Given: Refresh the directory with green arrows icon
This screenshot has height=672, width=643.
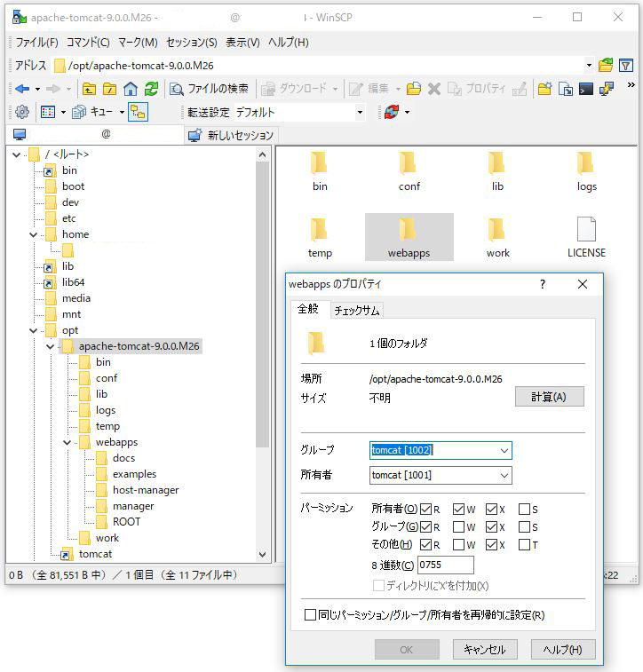Looking at the screenshot, I should (x=151, y=89).
